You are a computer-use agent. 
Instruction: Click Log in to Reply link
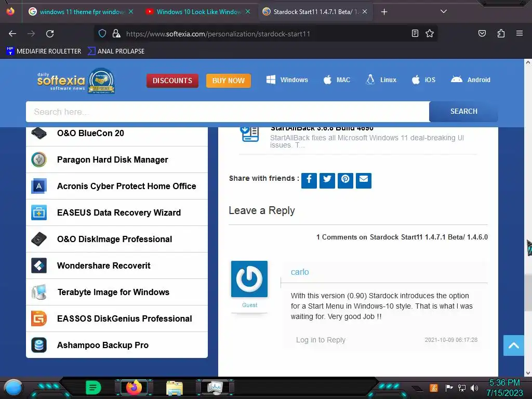(x=321, y=340)
